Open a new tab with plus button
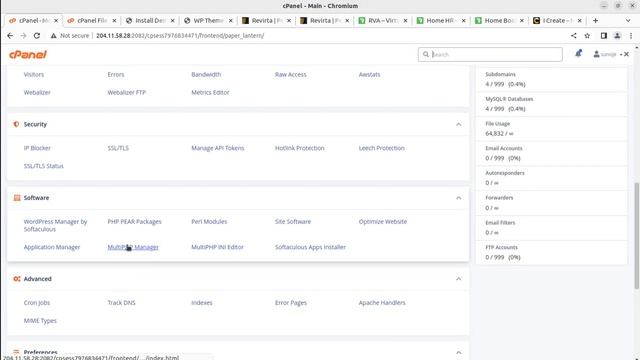This screenshot has width=640, height=360. (x=596, y=20)
